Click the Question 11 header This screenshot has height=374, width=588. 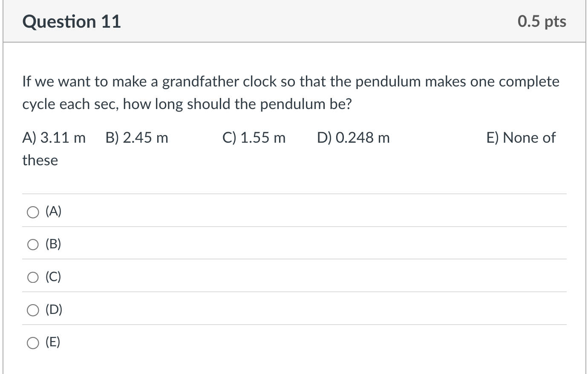tap(72, 21)
